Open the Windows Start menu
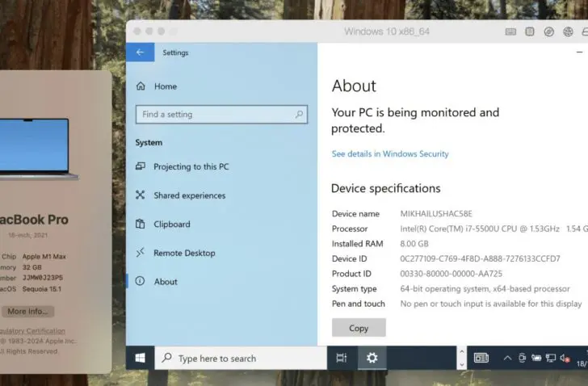 click(x=141, y=359)
